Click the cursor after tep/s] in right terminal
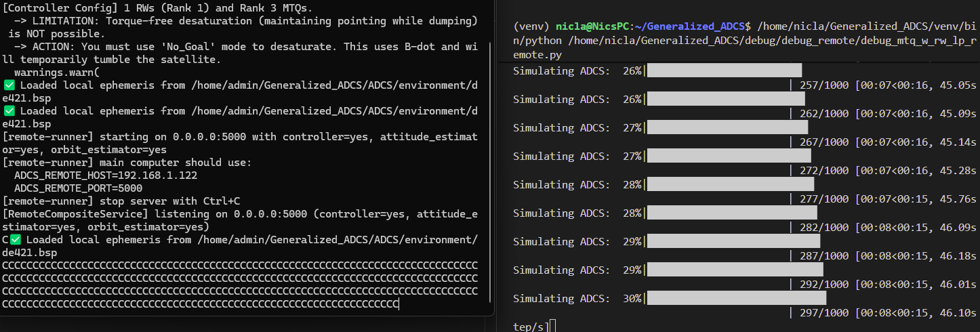Viewport: 980px width, 332px height. tap(554, 327)
